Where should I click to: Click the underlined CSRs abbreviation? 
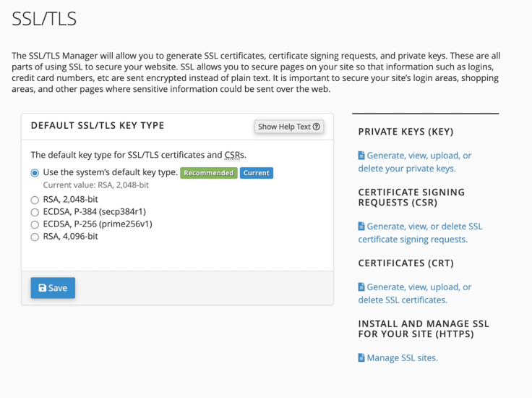click(x=234, y=155)
